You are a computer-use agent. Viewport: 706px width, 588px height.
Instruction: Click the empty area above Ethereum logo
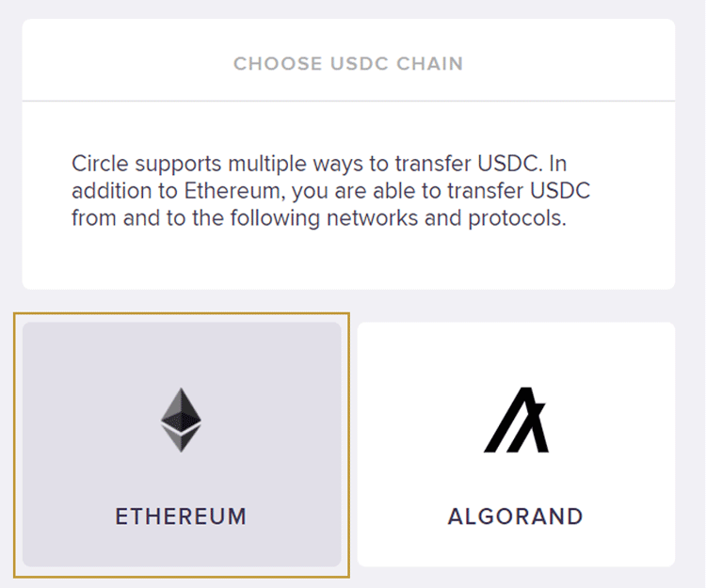(182, 353)
